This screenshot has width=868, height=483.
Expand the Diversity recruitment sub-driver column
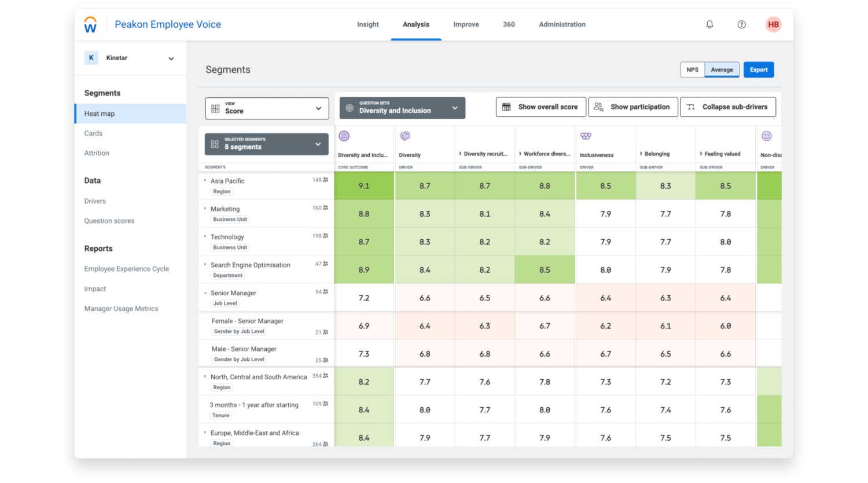pos(460,154)
